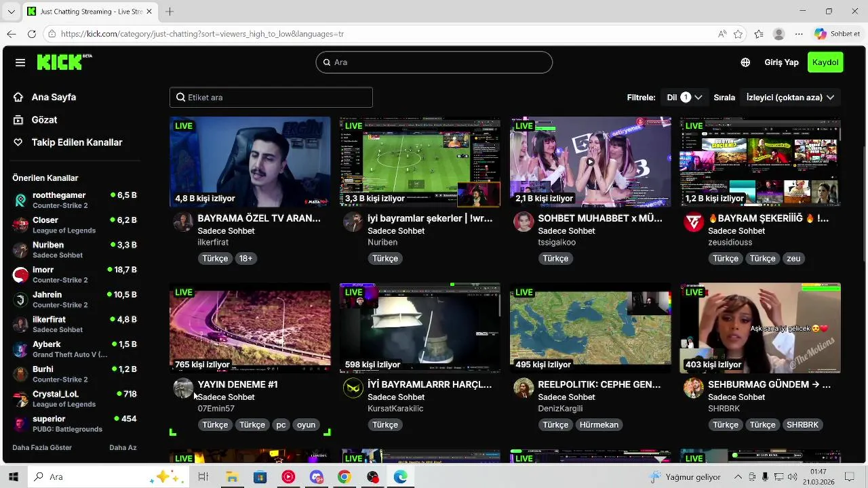Open the language globe icon

coord(745,62)
